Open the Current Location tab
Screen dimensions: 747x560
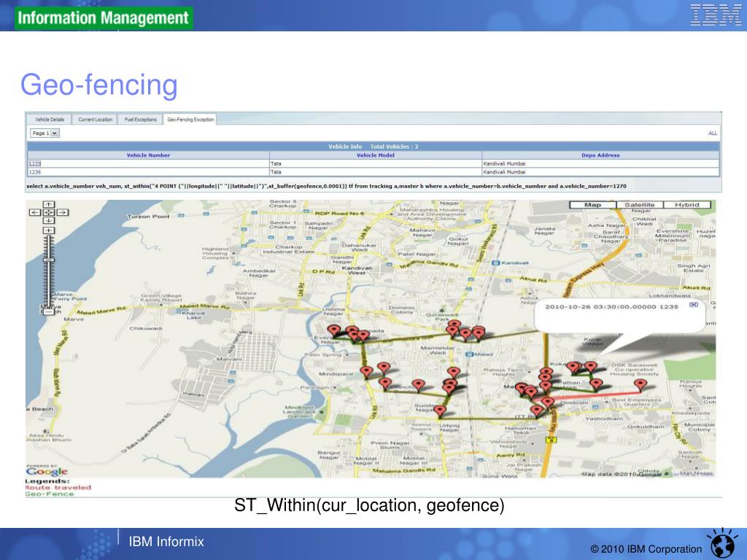[x=96, y=120]
